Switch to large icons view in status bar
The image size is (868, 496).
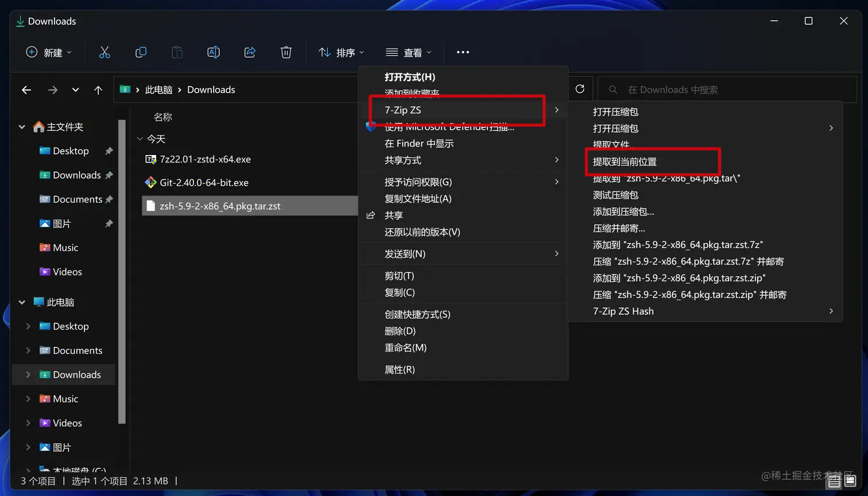click(850, 481)
